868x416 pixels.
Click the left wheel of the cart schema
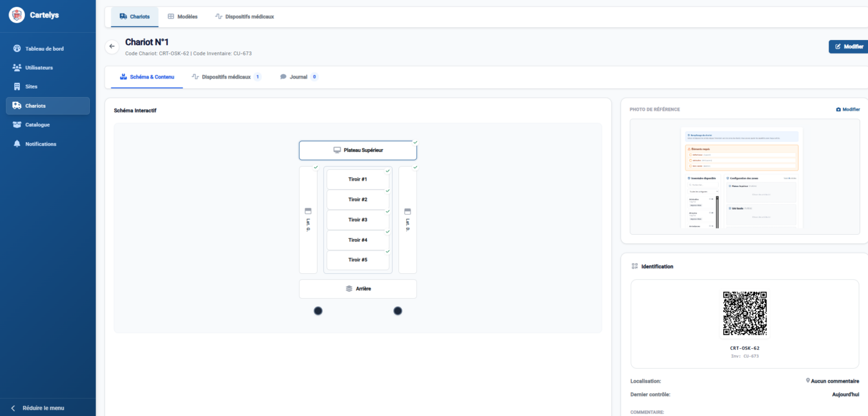(x=318, y=311)
